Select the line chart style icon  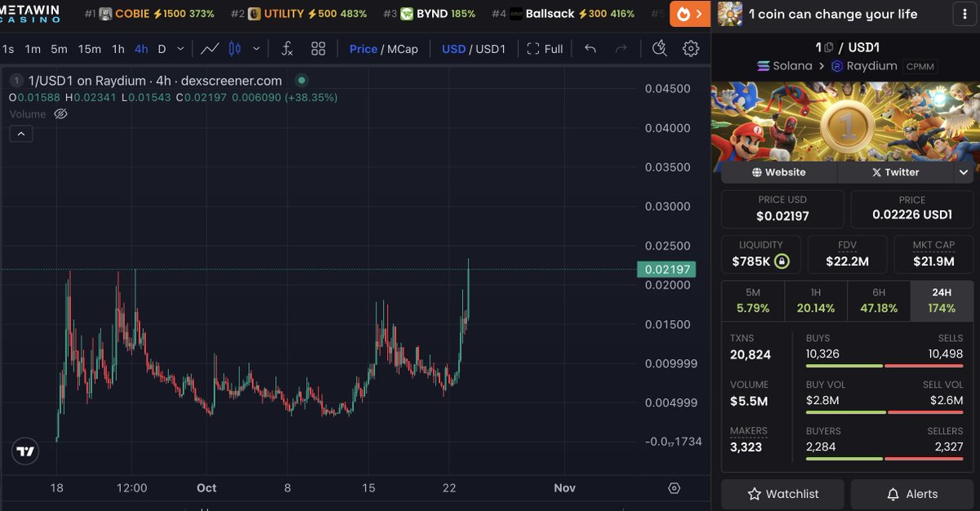pos(210,49)
